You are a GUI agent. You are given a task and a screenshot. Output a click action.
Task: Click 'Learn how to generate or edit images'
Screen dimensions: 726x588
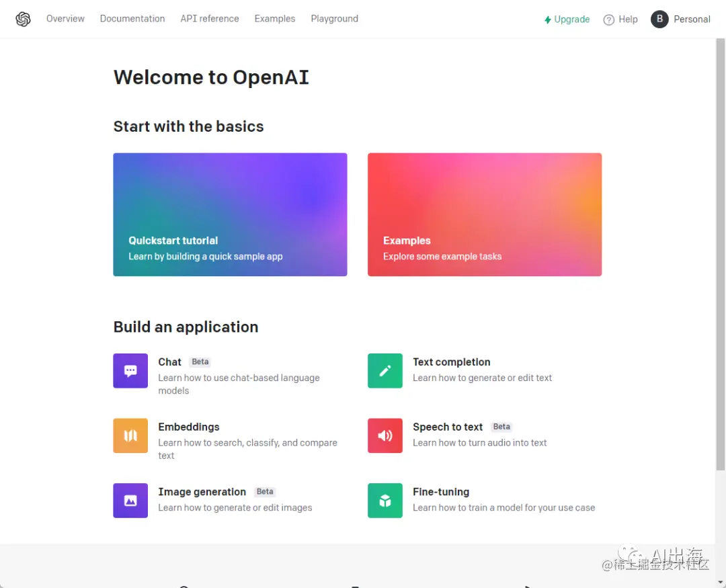pyautogui.click(x=235, y=507)
